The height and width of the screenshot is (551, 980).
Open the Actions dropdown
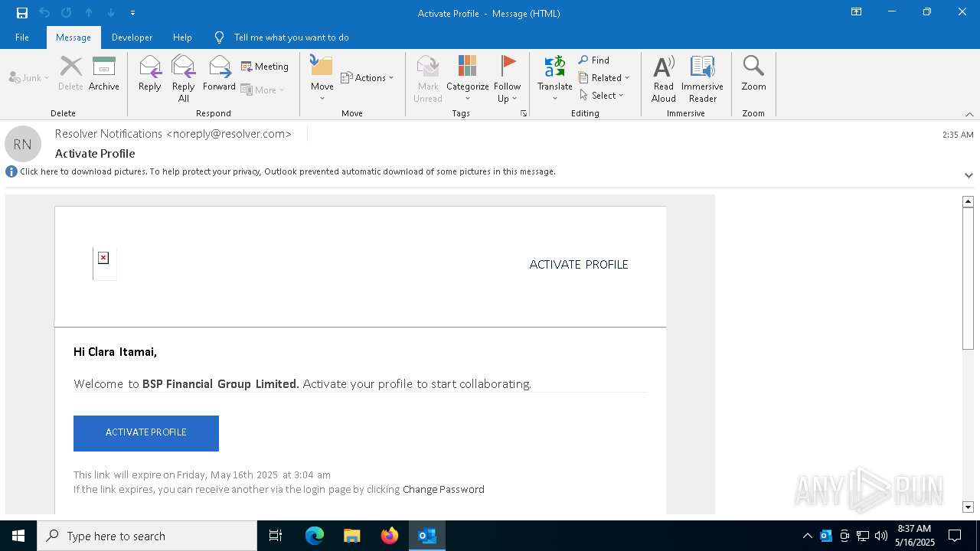pos(367,77)
